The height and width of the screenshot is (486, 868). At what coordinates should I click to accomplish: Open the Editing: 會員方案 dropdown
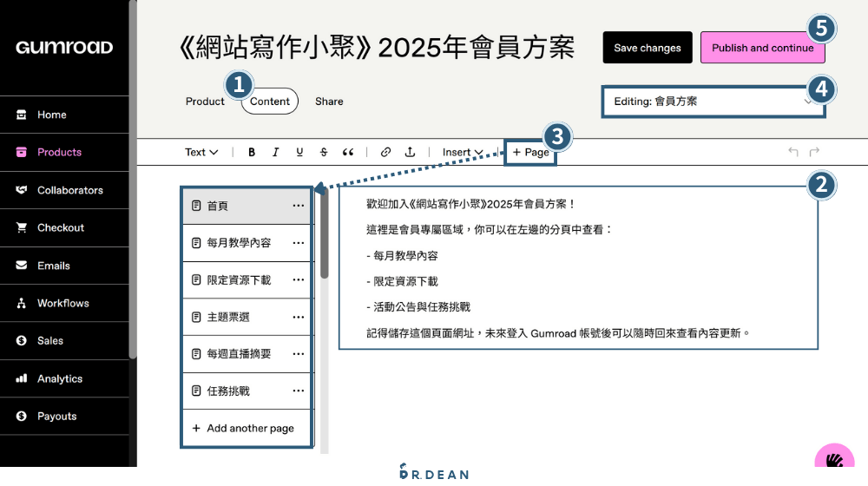tap(713, 102)
